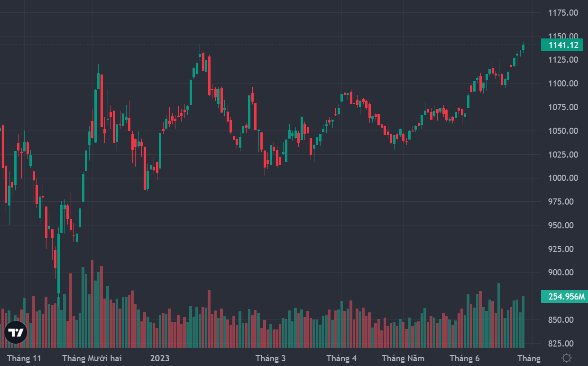Image resolution: width=588 pixels, height=366 pixels.
Task: Select the Tháng 3 time label
Action: (270, 358)
